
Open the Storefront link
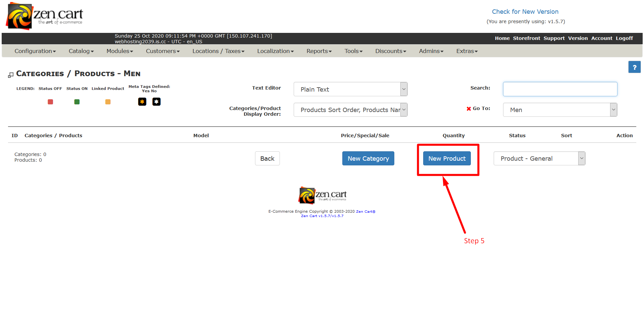[x=527, y=38]
